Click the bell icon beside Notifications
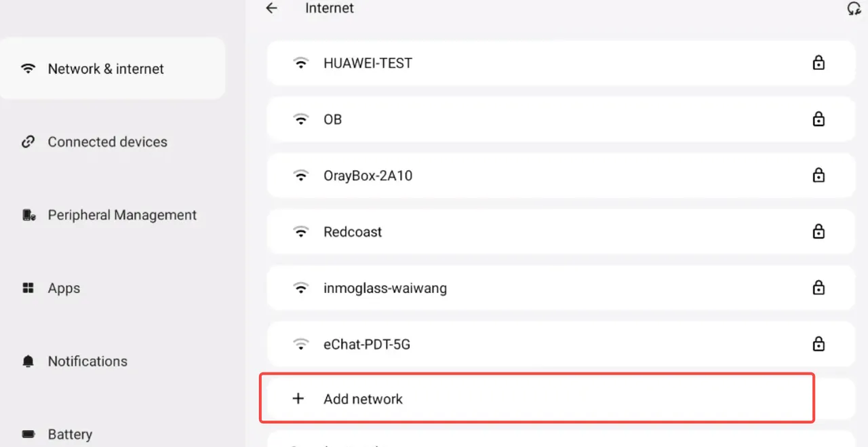Screen dimensions: 868x447 pyautogui.click(x=28, y=362)
